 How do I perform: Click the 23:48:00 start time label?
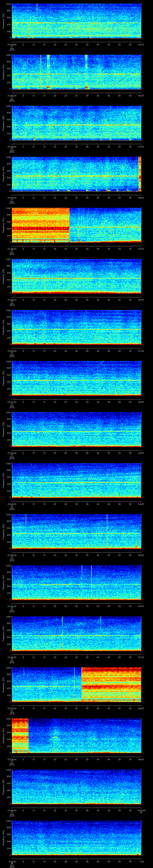click(x=12, y=249)
